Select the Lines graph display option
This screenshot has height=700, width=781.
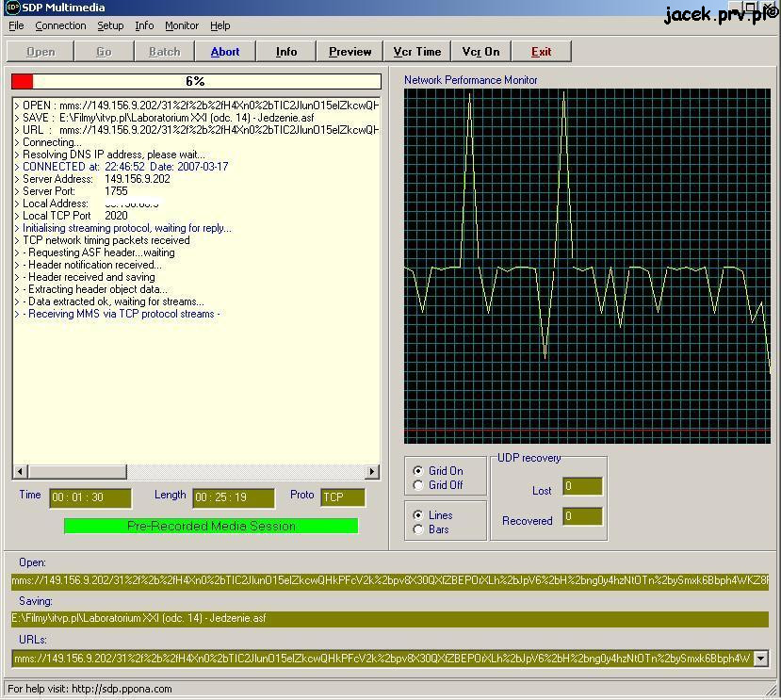(x=419, y=515)
